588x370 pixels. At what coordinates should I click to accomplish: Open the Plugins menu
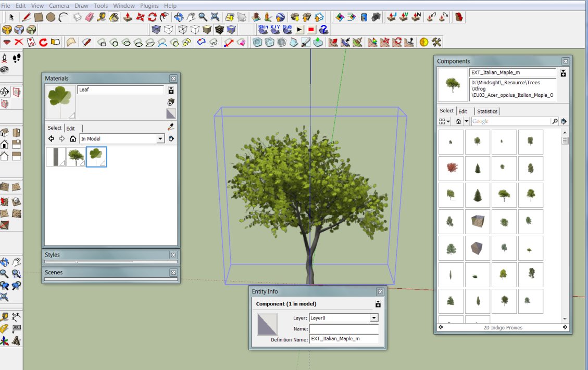[x=149, y=6]
